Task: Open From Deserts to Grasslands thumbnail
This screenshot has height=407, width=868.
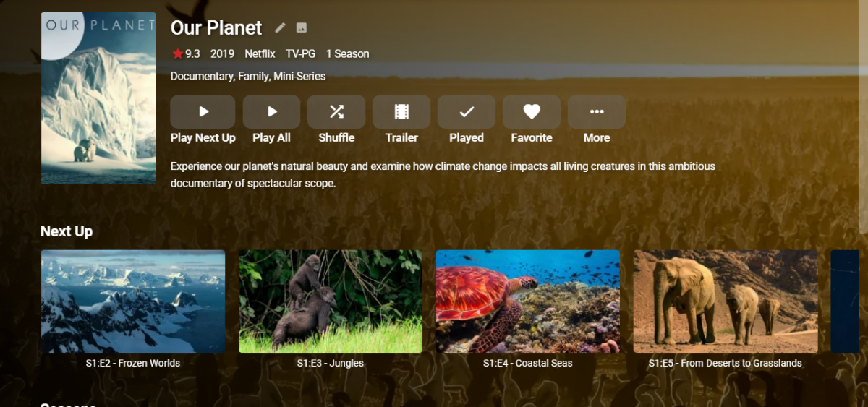Action: [726, 301]
